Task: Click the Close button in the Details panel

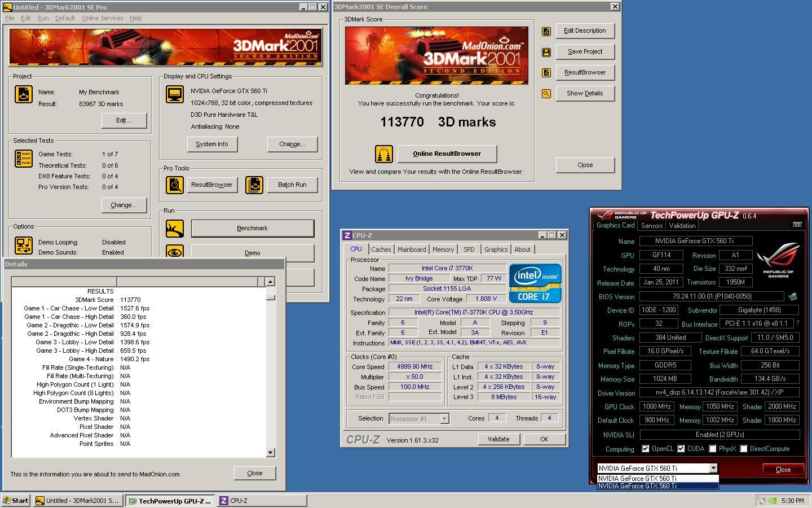Action: pyautogui.click(x=255, y=473)
